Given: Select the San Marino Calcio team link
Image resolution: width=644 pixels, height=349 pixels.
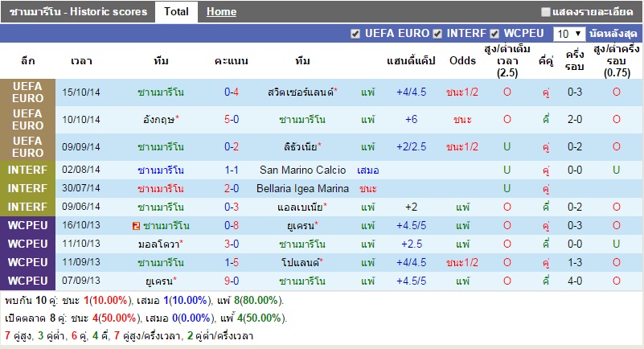Looking at the screenshot, I should tap(303, 170).
